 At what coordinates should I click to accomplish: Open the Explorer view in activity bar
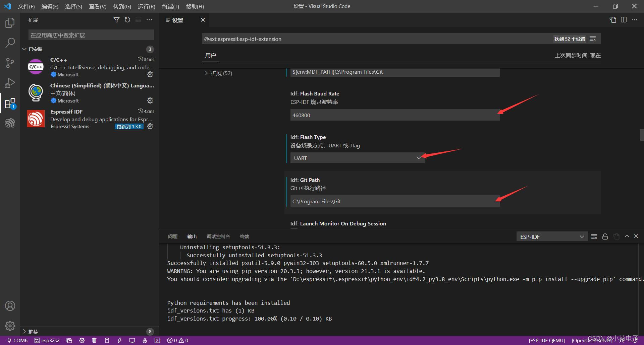click(x=10, y=23)
